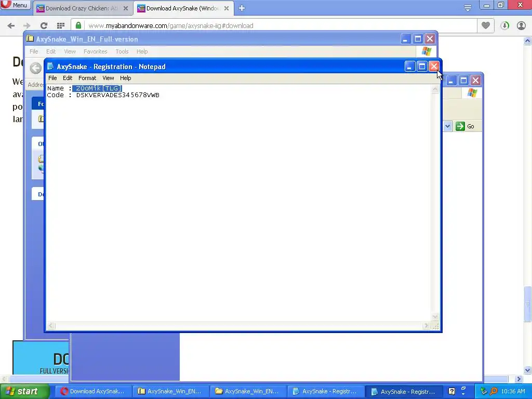Screen dimensions: 532x399
Task: Maximize the AxySnake_Win_EN_Full-version window
Action: [x=418, y=38]
